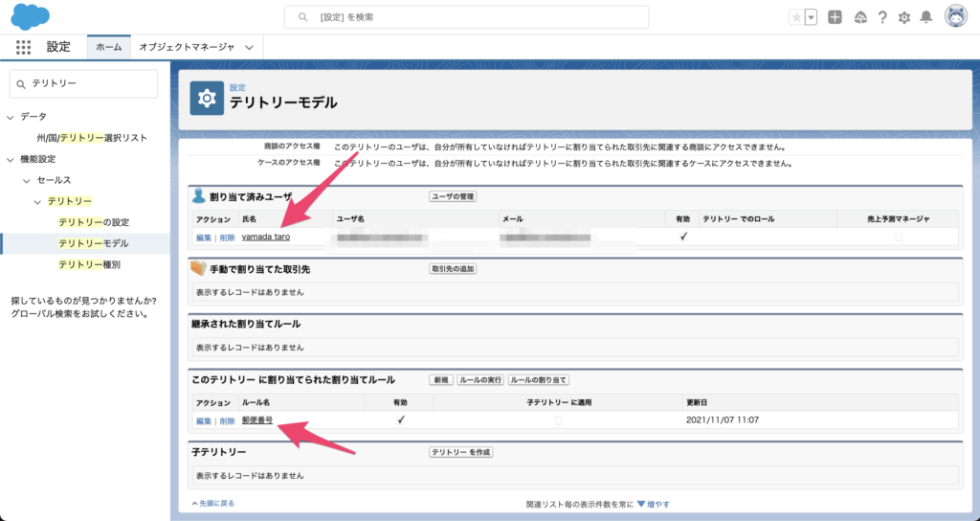Open the Setup gear menu

(x=903, y=17)
